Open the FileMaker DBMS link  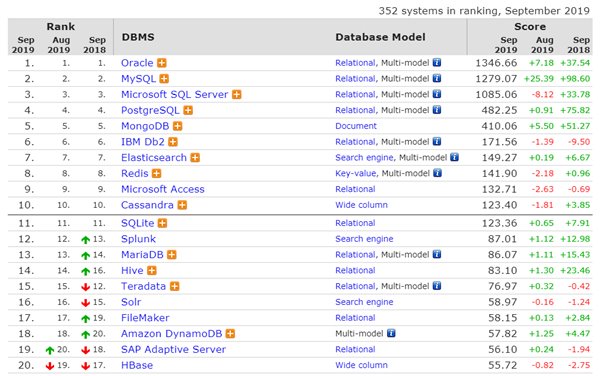[145, 318]
